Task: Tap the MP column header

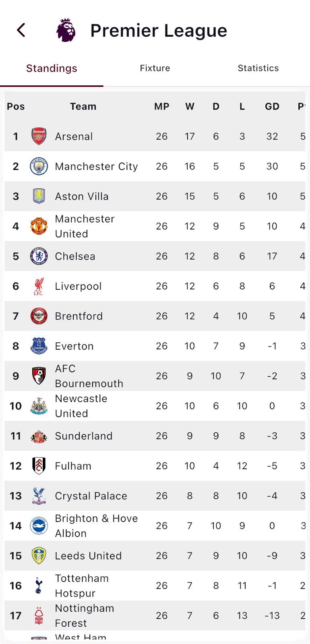Action: pyautogui.click(x=162, y=106)
